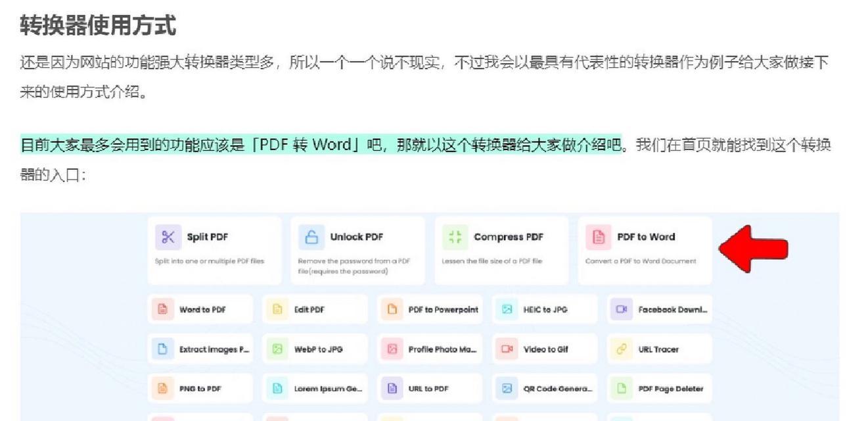Click the Facebook Downloader camera icon
This screenshot has width=868, height=421.
(x=622, y=309)
